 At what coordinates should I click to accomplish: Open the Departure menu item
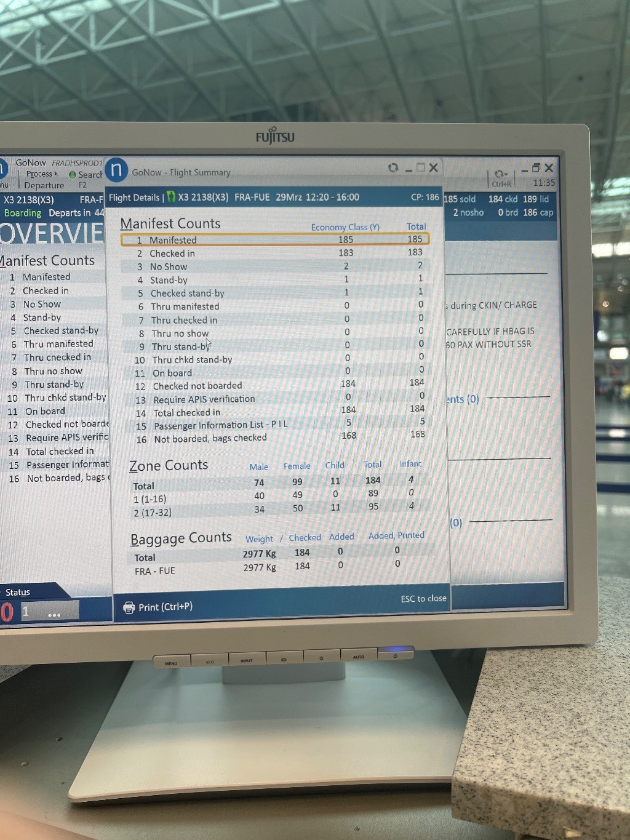point(44,185)
